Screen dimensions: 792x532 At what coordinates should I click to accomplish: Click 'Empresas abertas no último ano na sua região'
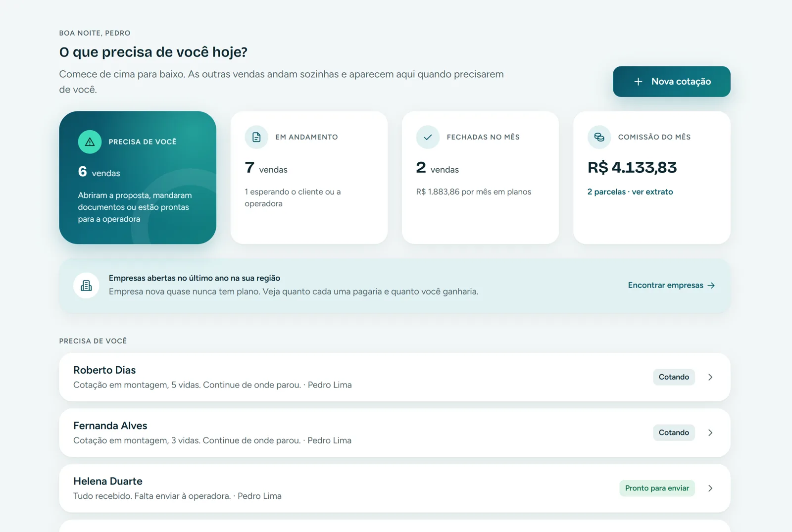(x=195, y=278)
